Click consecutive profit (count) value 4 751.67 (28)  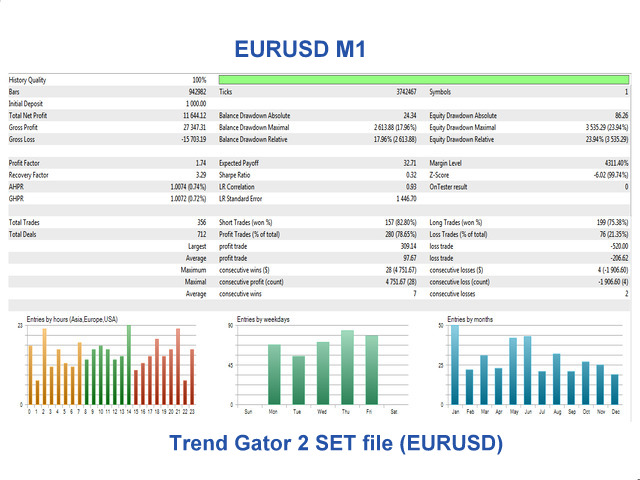(401, 282)
